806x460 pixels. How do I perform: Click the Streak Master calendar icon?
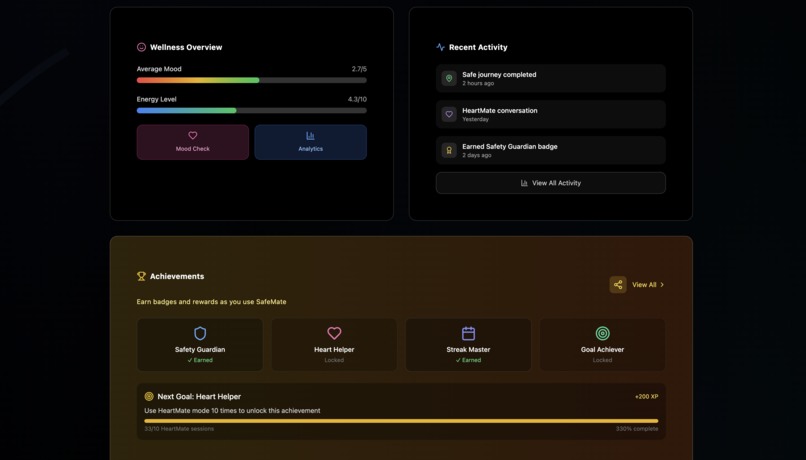(x=468, y=333)
